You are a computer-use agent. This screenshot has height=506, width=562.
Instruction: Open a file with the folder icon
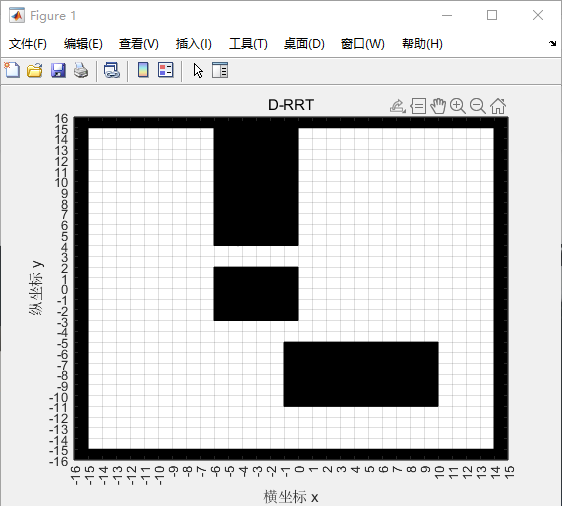(35, 70)
